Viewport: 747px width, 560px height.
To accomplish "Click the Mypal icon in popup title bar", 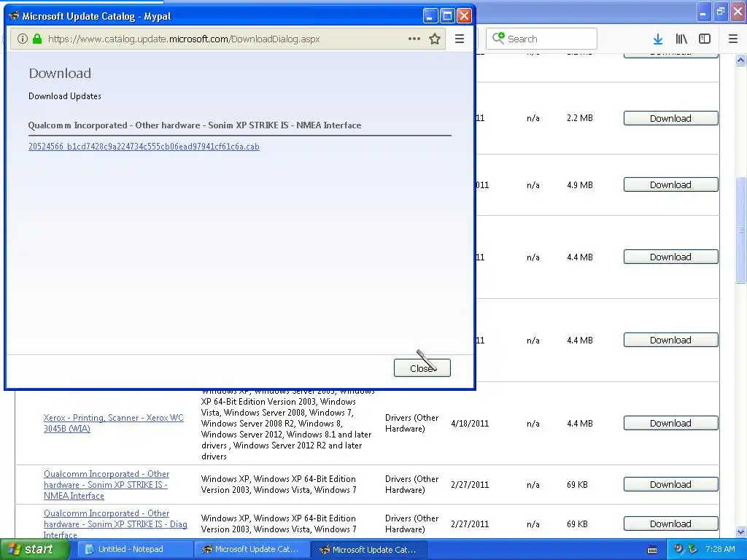I will tap(15, 16).
